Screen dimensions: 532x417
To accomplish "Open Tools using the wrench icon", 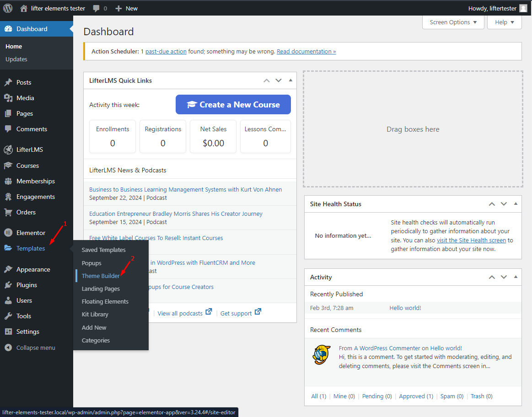I will (x=11, y=315).
